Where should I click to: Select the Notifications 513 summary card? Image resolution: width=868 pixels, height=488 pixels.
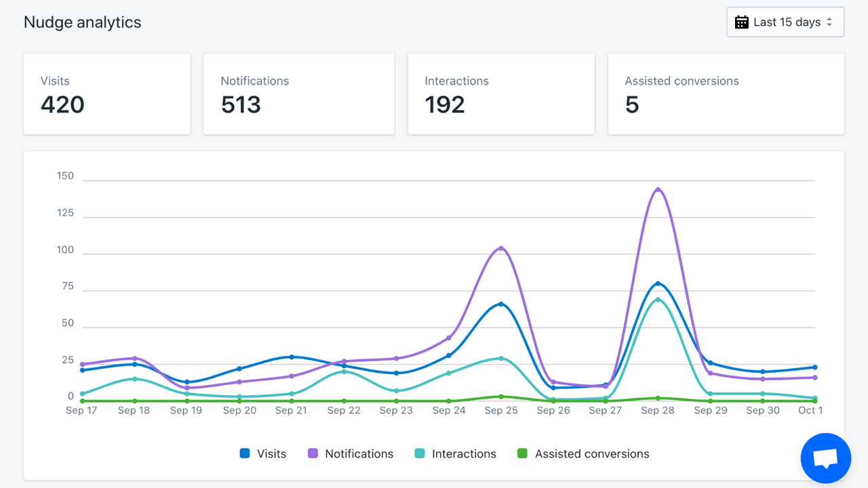click(299, 94)
